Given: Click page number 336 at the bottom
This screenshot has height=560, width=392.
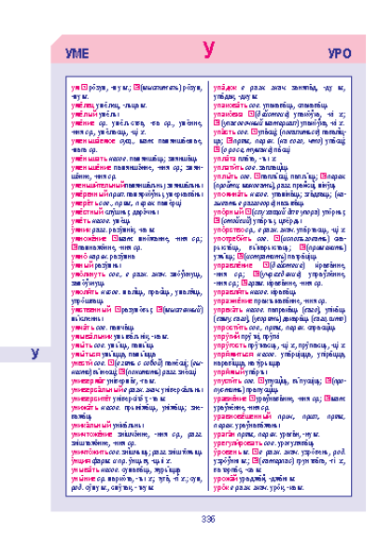Looking at the screenshot, I should pyautogui.click(x=208, y=519).
